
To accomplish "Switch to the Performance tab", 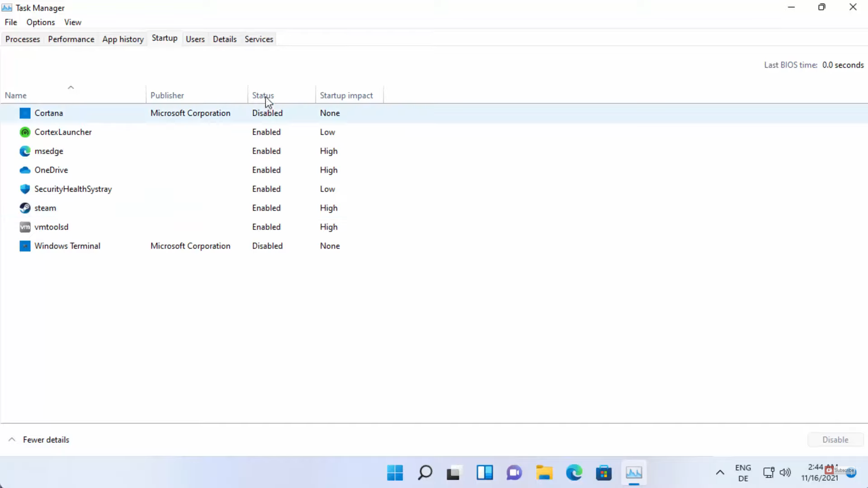I will [x=71, y=39].
